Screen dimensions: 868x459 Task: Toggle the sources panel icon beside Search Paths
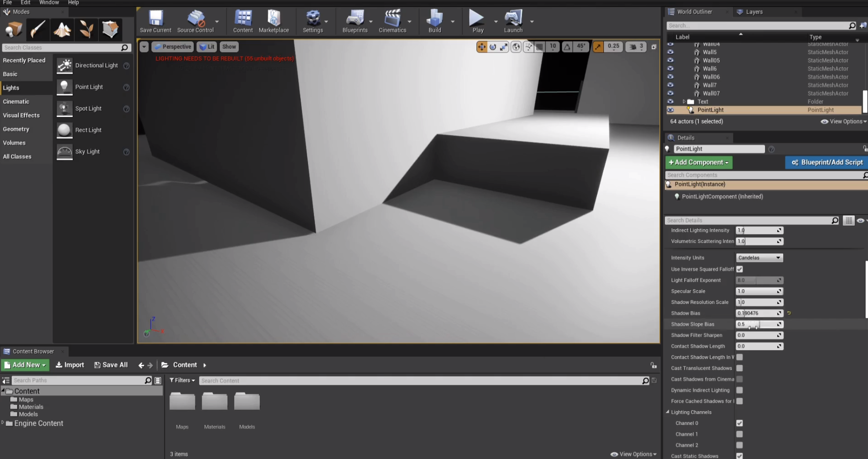click(x=6, y=380)
